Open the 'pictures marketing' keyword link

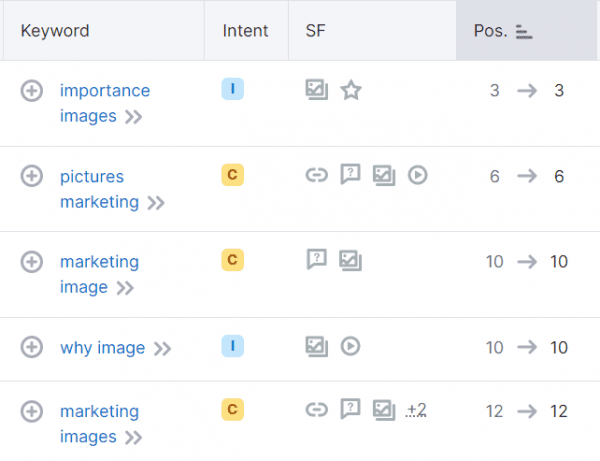99,189
